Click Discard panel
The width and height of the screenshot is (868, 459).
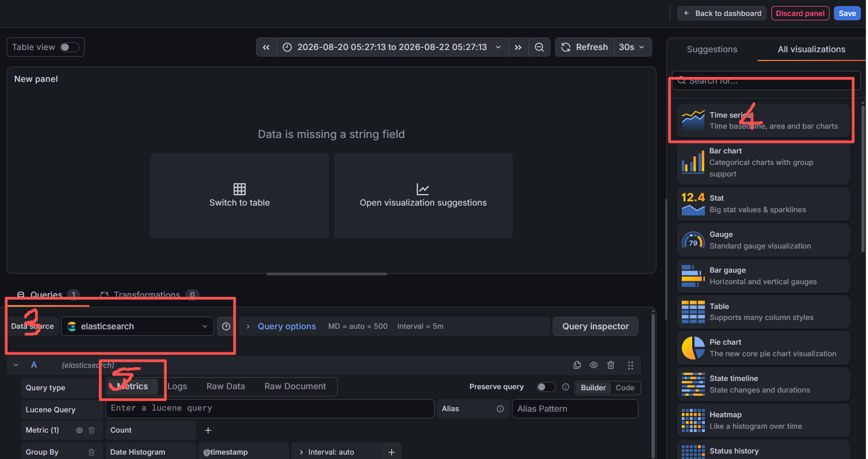click(x=800, y=13)
